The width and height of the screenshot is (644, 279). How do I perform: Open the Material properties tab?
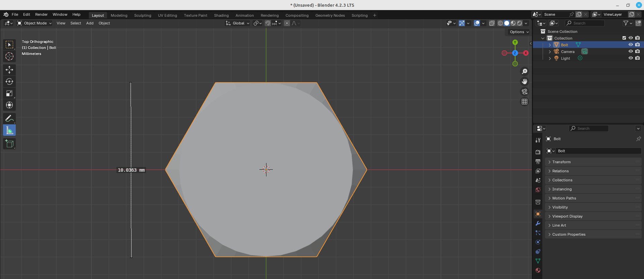(538, 270)
